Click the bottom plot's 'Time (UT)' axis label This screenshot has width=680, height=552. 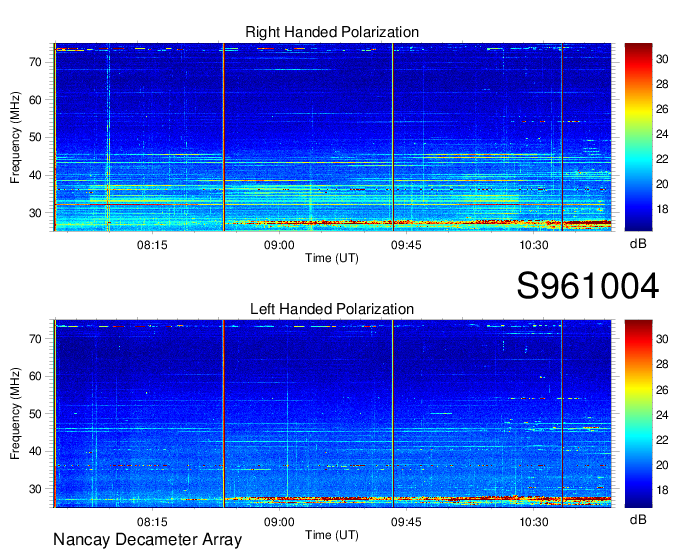point(332,535)
